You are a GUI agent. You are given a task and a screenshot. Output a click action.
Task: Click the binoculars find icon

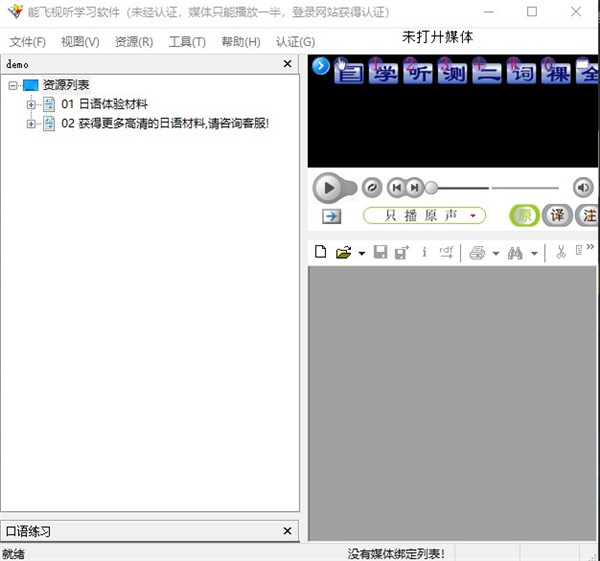pyautogui.click(x=515, y=252)
